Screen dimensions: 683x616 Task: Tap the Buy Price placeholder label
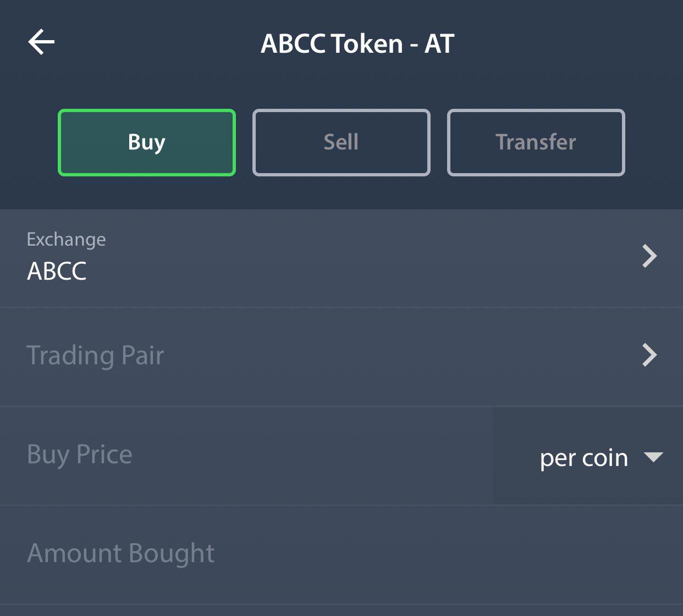click(x=80, y=455)
